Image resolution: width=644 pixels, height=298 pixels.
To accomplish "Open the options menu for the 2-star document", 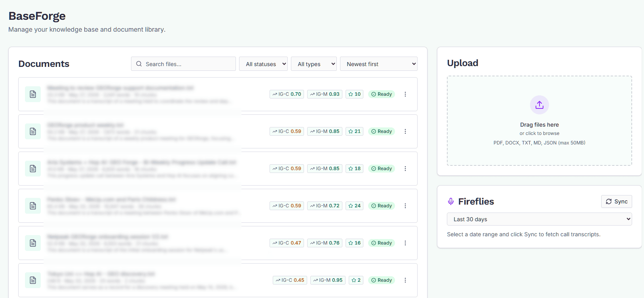I will 405,280.
